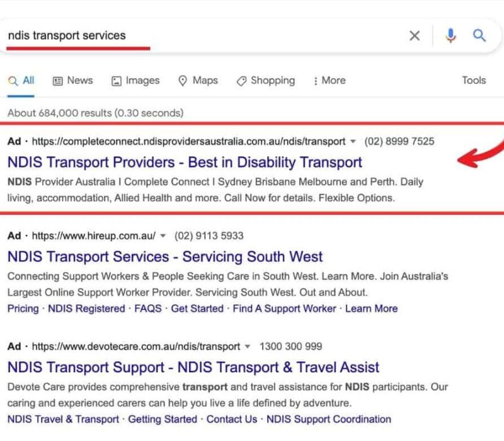
Task: Open the News tab
Action: [72, 81]
